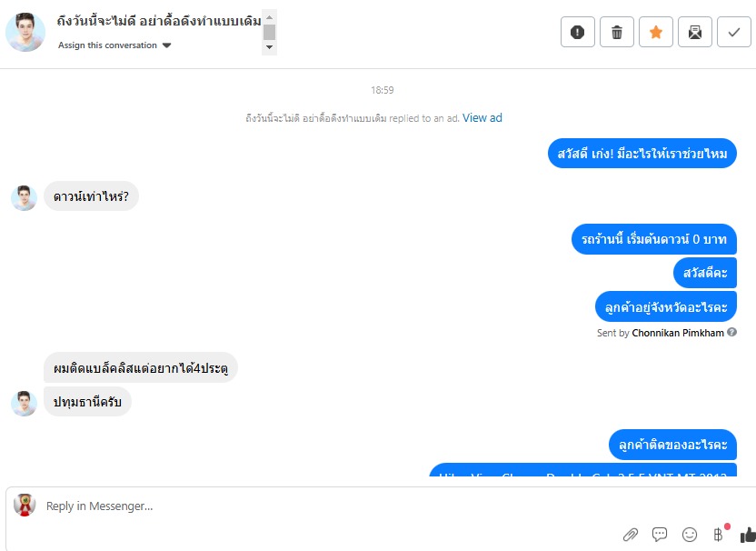
Task: Open the View ad link
Action: 482,117
